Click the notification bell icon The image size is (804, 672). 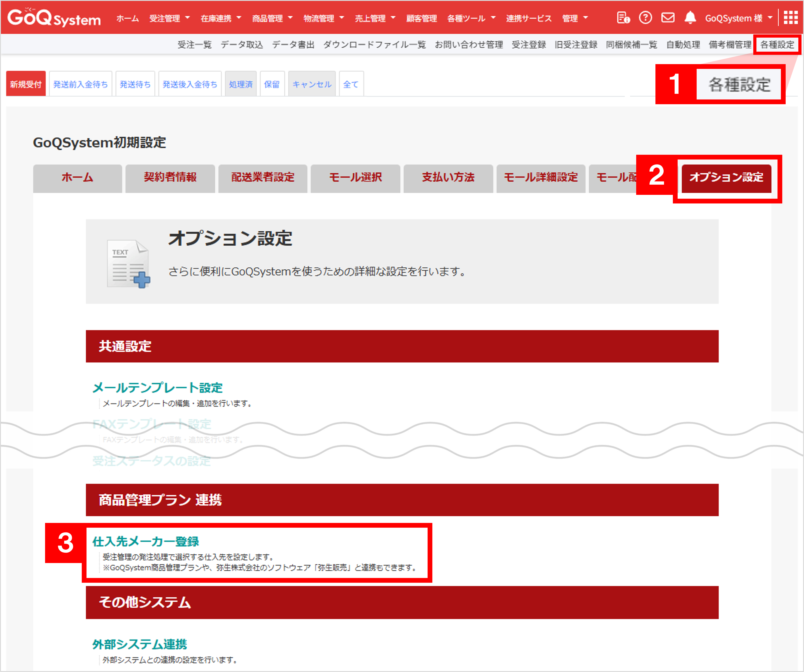click(690, 18)
